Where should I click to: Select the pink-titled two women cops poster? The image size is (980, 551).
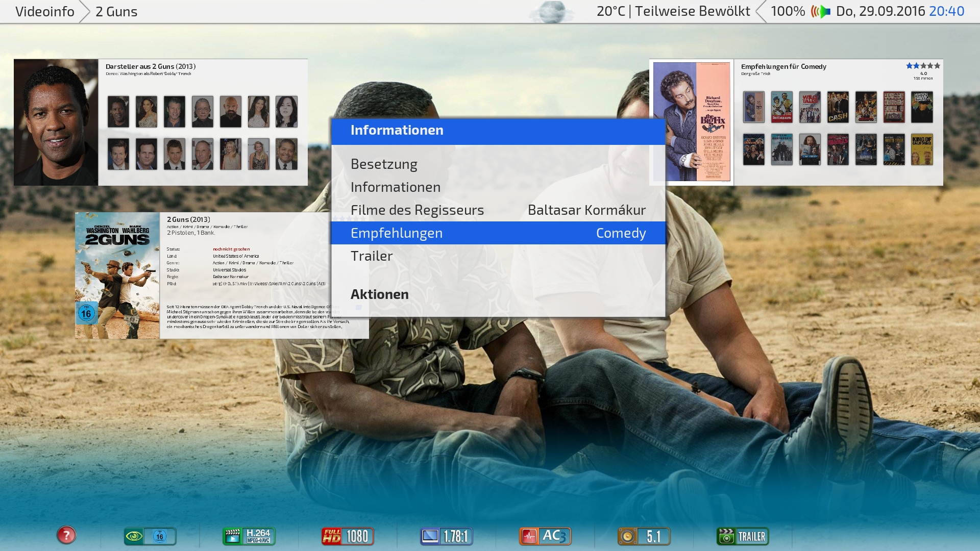[x=838, y=149]
